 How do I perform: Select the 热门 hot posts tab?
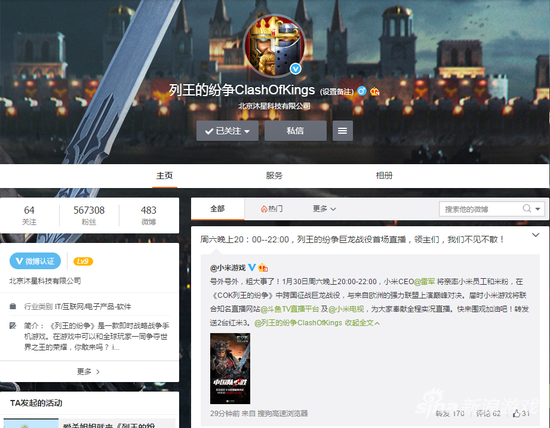[x=272, y=209]
